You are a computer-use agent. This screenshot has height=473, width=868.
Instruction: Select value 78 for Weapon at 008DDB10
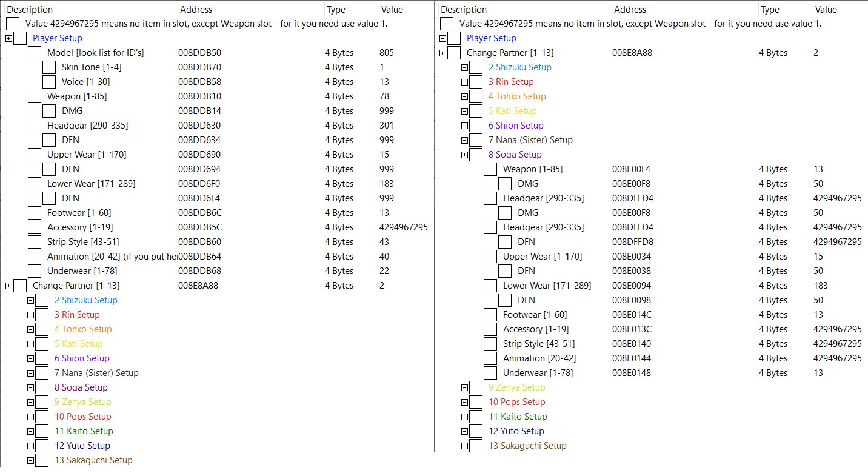(384, 96)
